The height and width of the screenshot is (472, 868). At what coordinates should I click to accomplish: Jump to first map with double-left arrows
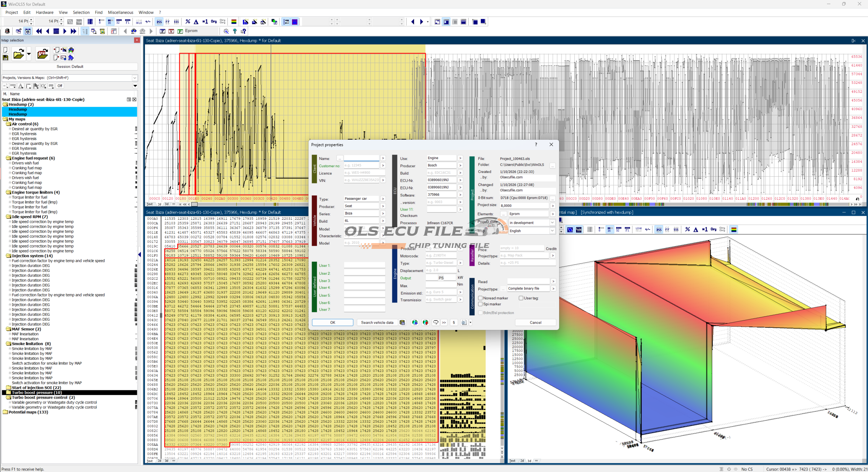[x=39, y=31]
